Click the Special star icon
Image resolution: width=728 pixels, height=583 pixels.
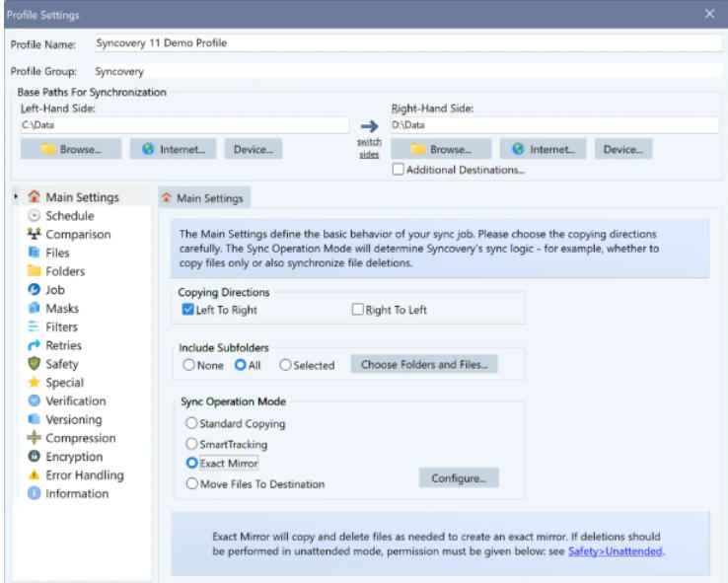pyautogui.click(x=34, y=383)
